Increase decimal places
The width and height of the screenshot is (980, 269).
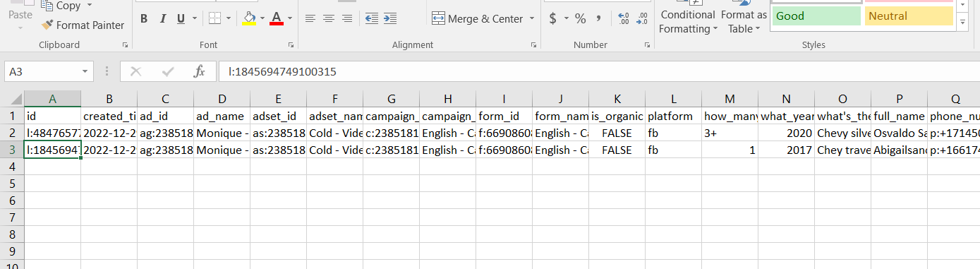pyautogui.click(x=623, y=18)
